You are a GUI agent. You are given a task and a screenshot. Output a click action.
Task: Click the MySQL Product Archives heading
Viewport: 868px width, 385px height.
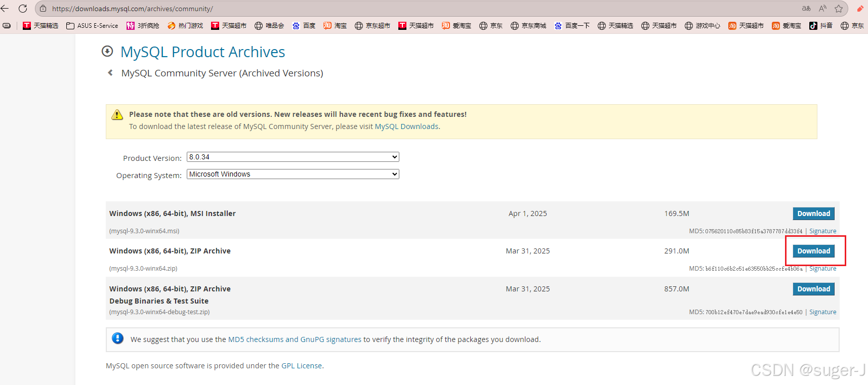point(202,52)
